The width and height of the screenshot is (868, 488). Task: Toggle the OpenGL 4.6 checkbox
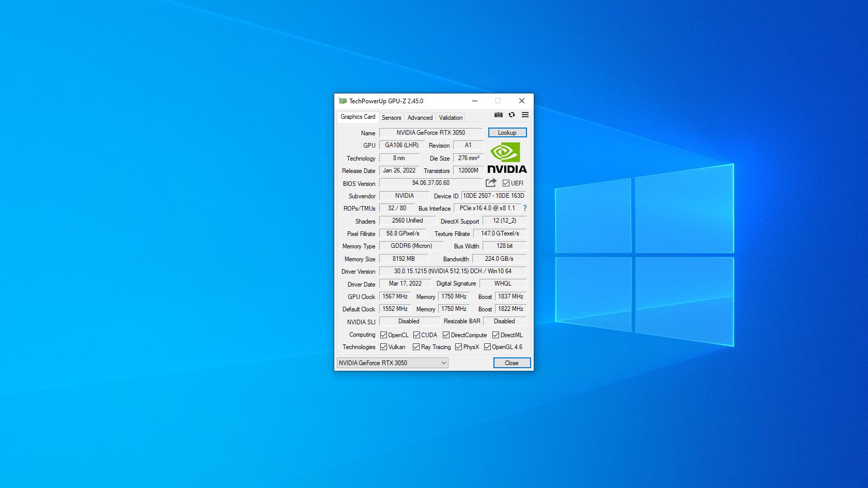[x=488, y=347]
